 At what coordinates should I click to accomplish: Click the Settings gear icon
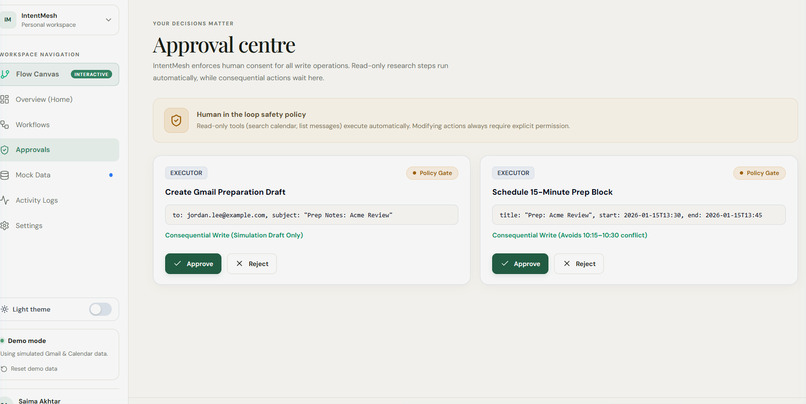[5, 225]
